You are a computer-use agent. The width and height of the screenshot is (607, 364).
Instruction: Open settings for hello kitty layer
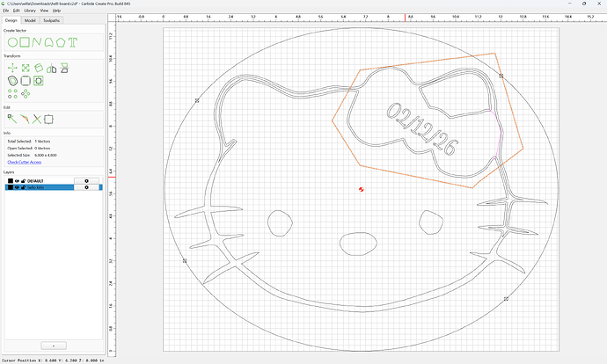tap(86, 187)
